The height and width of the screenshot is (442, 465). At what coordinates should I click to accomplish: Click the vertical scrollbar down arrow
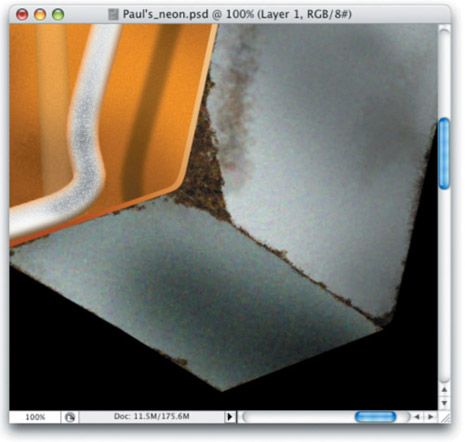(444, 403)
